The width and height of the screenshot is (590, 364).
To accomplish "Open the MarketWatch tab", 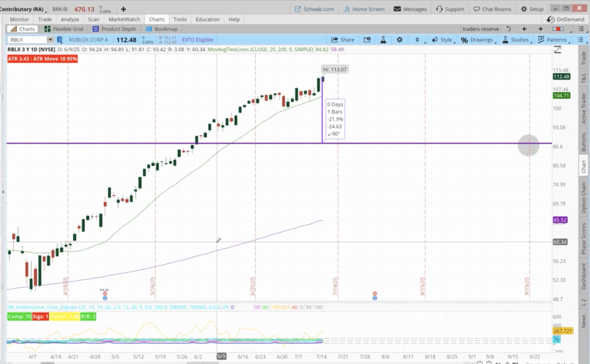I will (124, 19).
